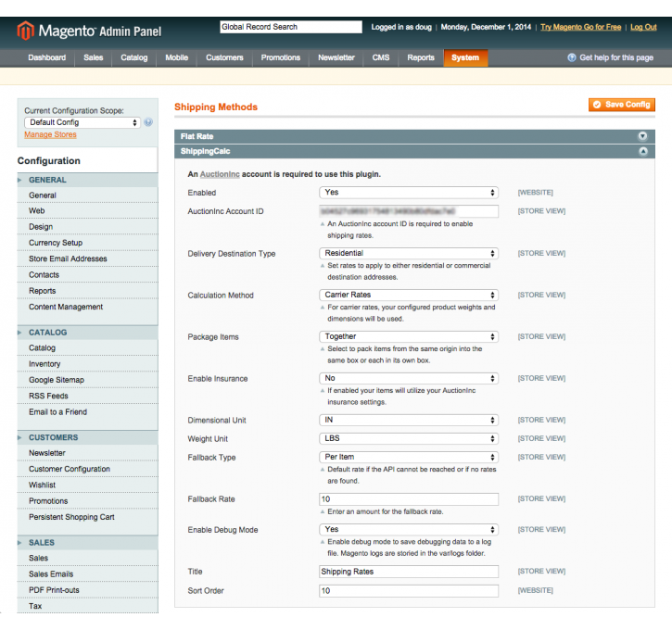The height and width of the screenshot is (630, 672).
Task: Open the Delivery Destination Type dropdown
Action: pyautogui.click(x=409, y=253)
